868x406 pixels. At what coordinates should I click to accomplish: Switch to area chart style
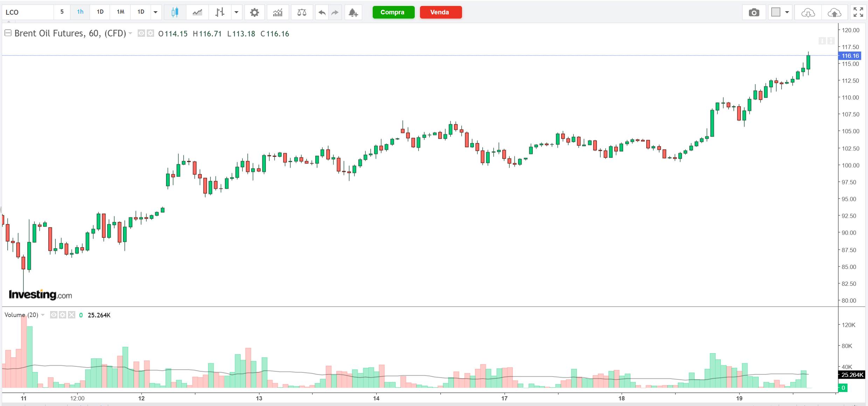197,12
